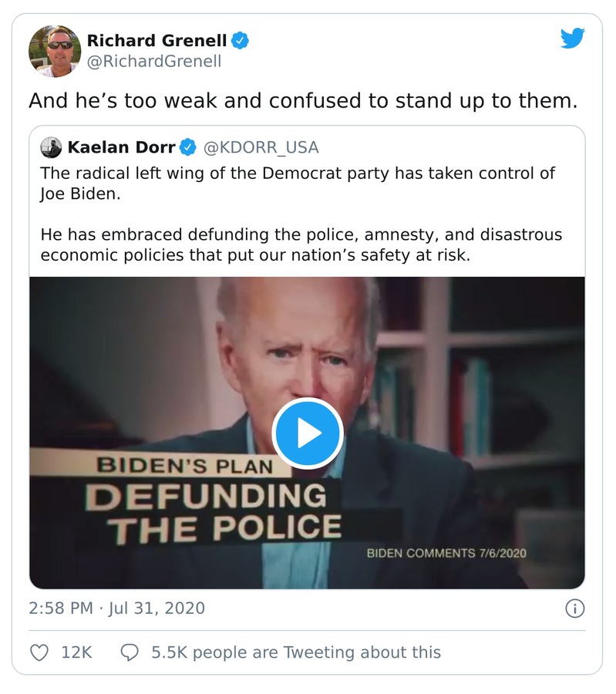This screenshot has width=616, height=694.
Task: Open the Kaelan Dorr name link
Action: pyautogui.click(x=121, y=147)
